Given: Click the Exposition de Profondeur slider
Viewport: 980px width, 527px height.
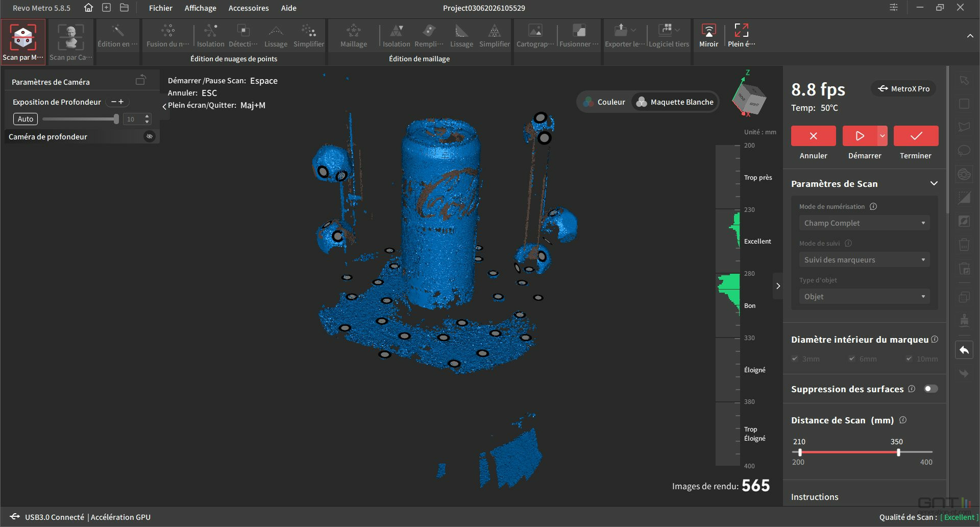Looking at the screenshot, I should 81,119.
